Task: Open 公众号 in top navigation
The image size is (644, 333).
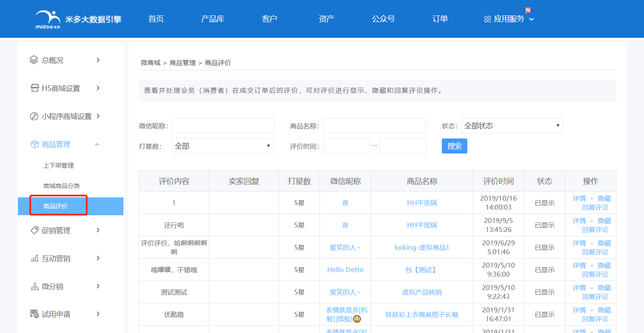Action: (x=383, y=19)
